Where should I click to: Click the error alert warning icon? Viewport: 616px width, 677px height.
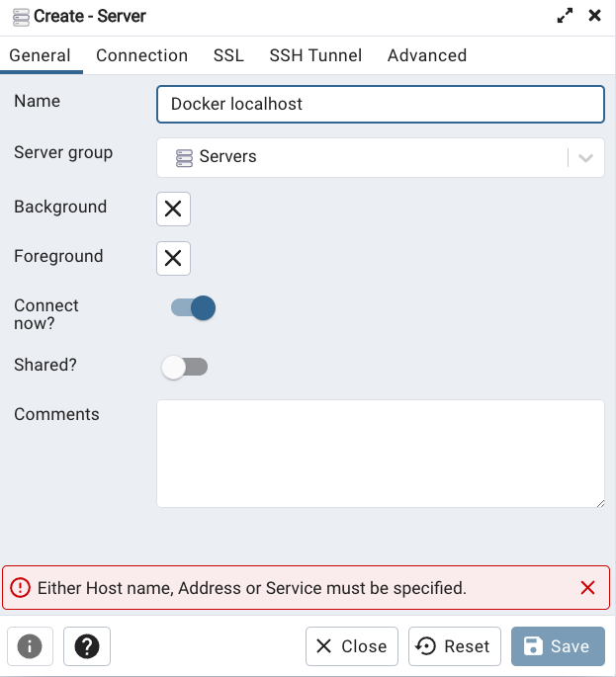tap(20, 588)
